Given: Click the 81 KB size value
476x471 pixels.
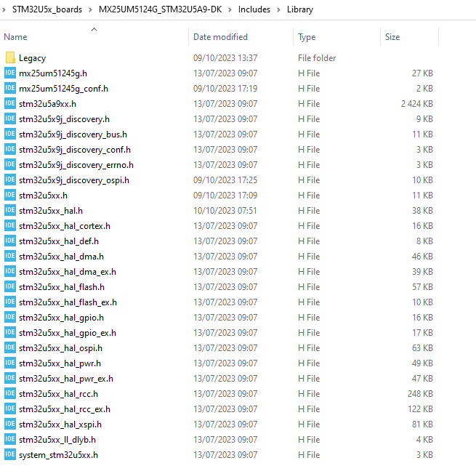Looking at the screenshot, I should tap(422, 424).
